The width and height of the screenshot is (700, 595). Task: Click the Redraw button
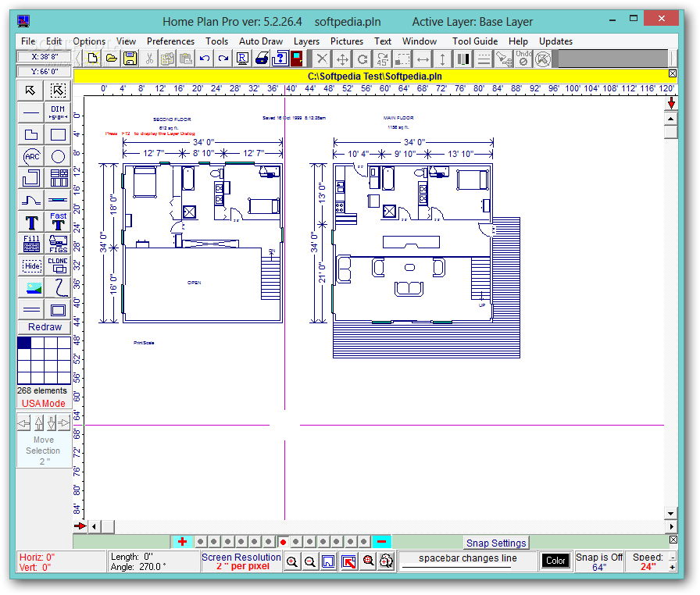[45, 325]
